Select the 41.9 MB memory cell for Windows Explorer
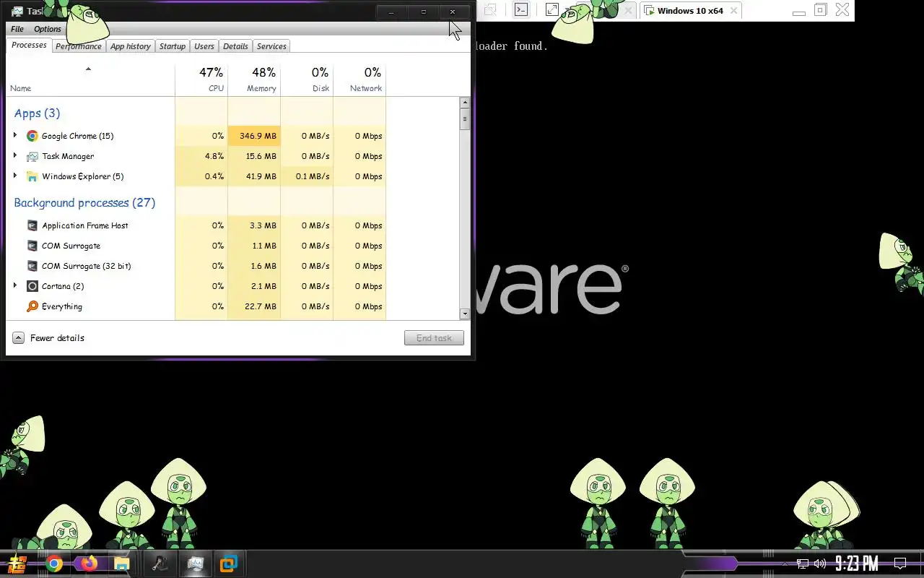 [254, 176]
